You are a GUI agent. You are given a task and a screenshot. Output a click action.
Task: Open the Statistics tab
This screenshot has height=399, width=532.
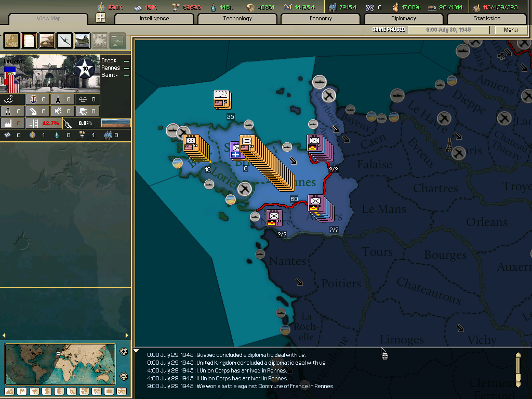(x=486, y=18)
